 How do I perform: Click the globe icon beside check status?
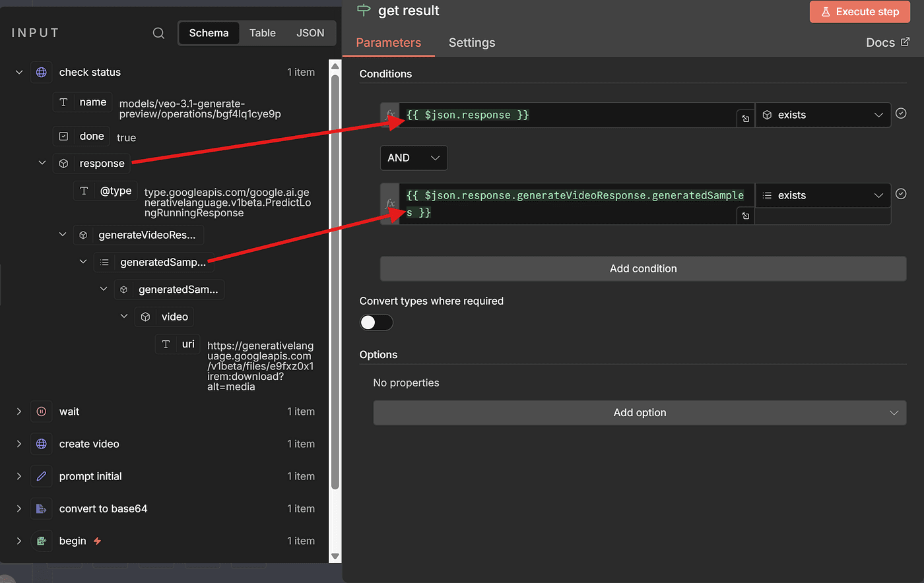tap(42, 73)
